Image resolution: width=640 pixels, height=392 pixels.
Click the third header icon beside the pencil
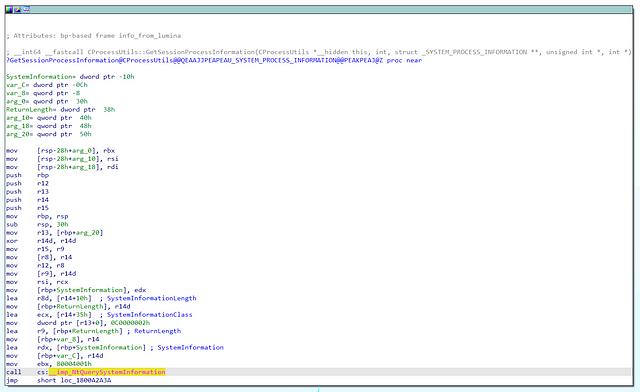[x=27, y=9]
